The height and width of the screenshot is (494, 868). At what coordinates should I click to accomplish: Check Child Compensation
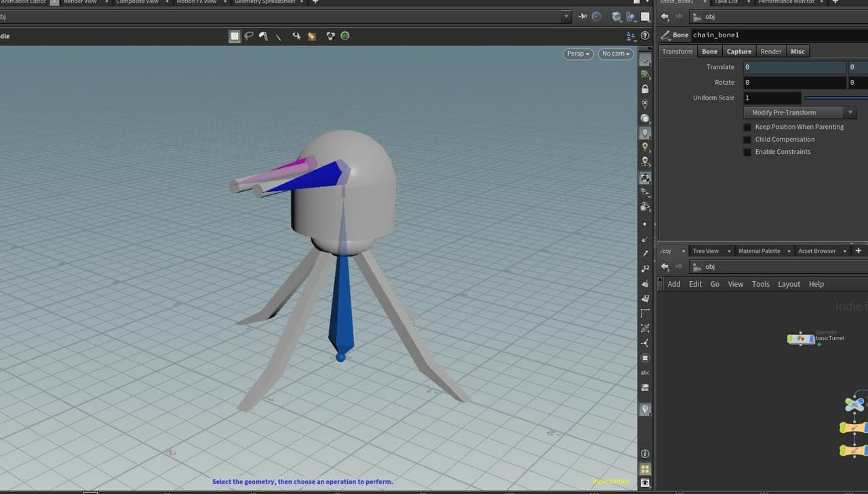(x=747, y=139)
